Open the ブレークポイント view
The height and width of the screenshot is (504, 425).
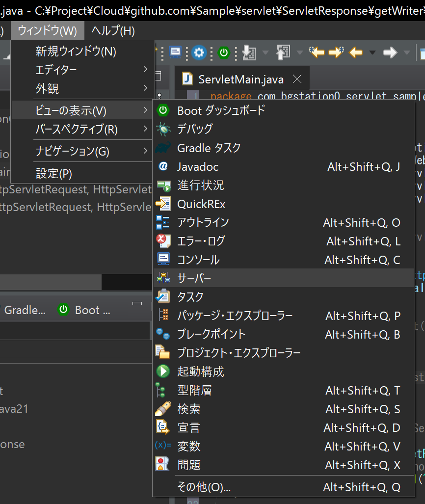(x=284, y=334)
